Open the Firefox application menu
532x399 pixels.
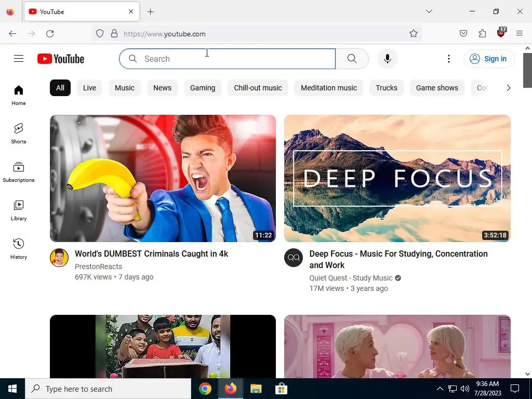[520, 34]
